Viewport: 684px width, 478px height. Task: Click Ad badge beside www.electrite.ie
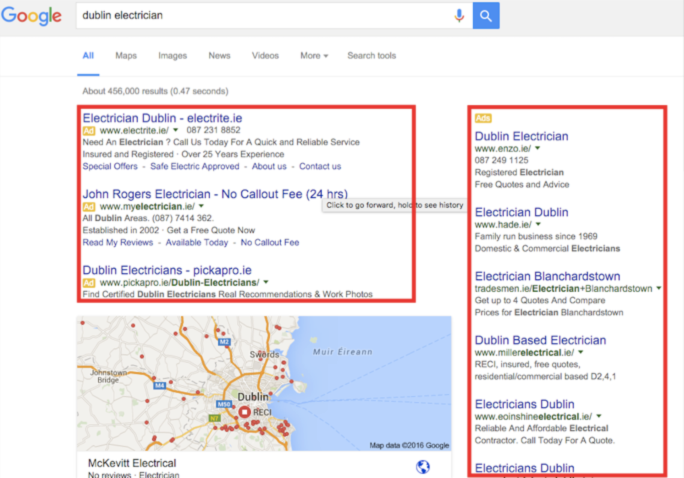(89, 130)
